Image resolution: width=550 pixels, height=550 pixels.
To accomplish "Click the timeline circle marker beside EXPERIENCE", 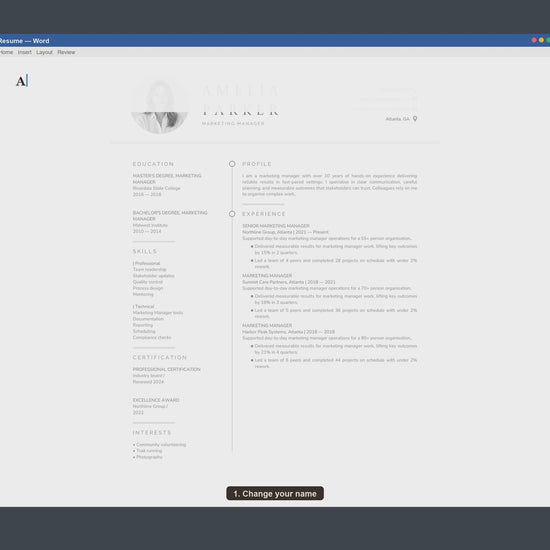I will 232,214.
